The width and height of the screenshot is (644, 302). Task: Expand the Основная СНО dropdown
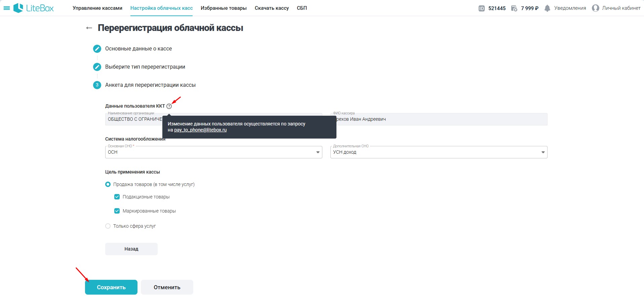click(318, 152)
